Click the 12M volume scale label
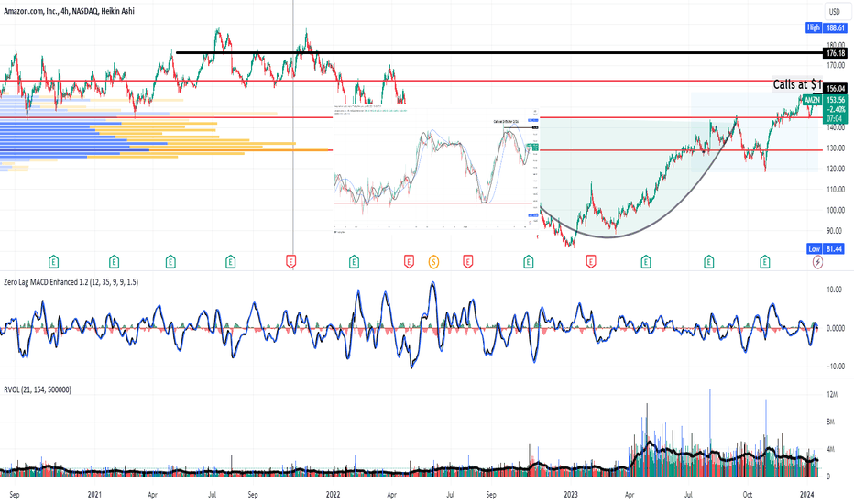This screenshot has width=854, height=504. (832, 394)
